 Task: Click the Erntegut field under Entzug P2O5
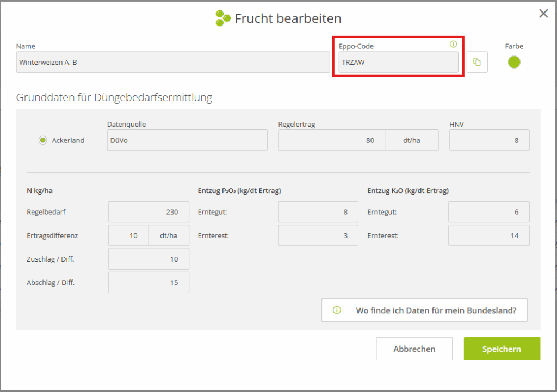[318, 211]
